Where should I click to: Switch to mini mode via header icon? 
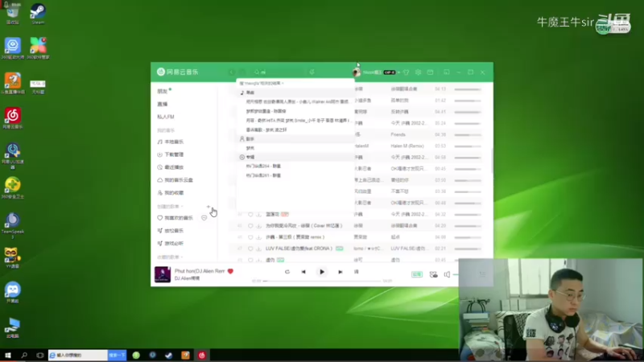[x=447, y=72]
